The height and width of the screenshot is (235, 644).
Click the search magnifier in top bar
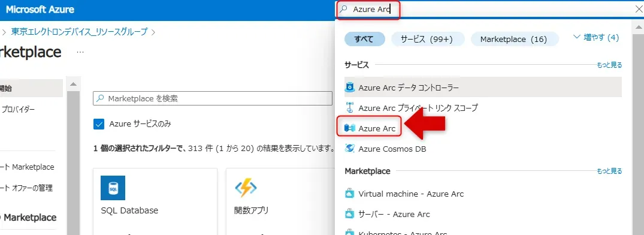click(x=344, y=10)
